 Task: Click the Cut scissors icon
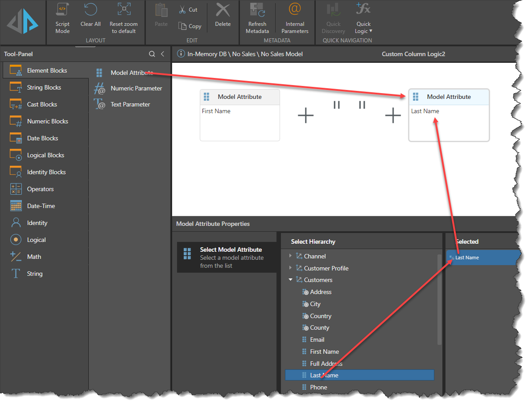(x=182, y=9)
